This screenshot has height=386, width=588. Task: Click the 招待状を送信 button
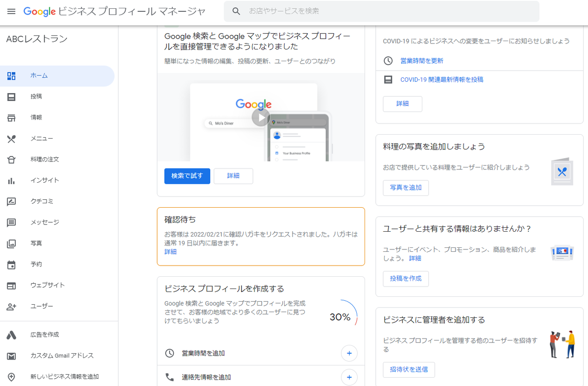click(x=409, y=370)
